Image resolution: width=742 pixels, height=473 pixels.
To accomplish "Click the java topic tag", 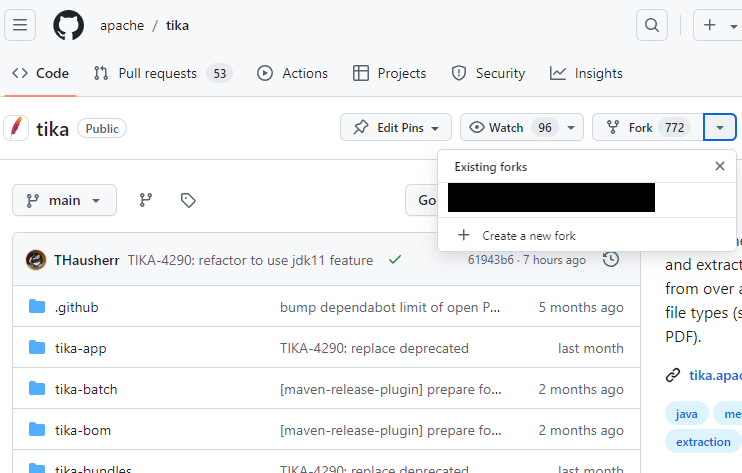I will pyautogui.click(x=686, y=414).
